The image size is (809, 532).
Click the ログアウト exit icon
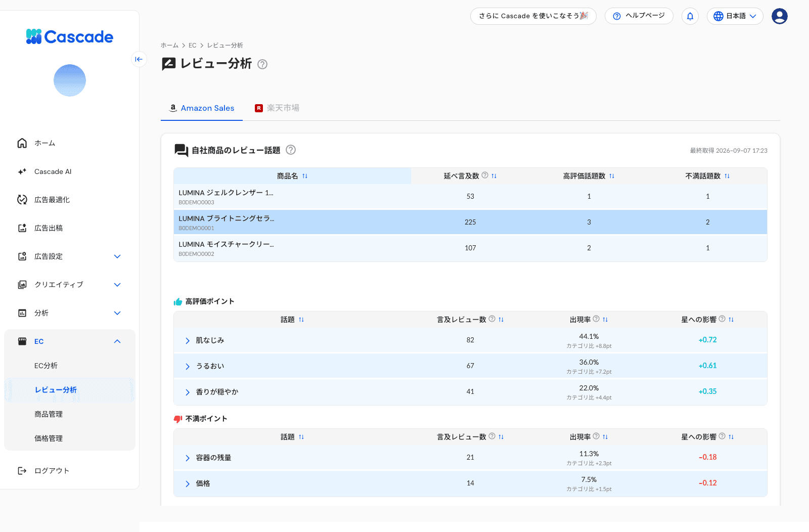tap(22, 471)
